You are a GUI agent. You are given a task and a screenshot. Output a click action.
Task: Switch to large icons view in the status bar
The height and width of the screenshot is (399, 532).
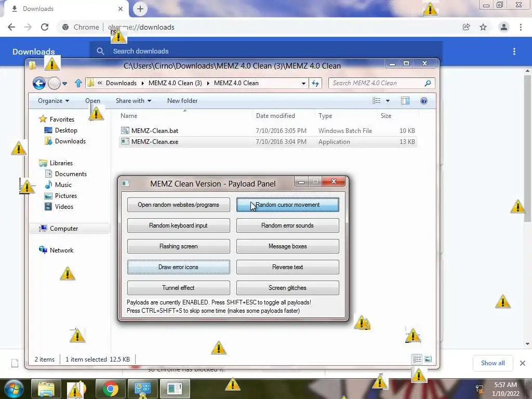pyautogui.click(x=428, y=359)
